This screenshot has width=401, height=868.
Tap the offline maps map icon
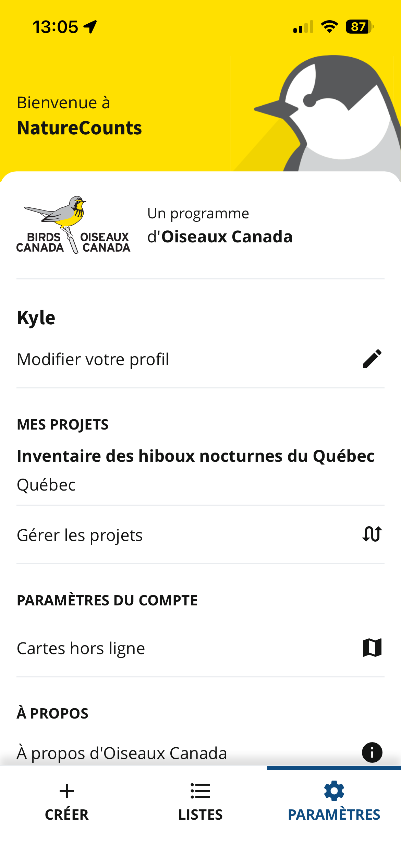click(x=372, y=648)
